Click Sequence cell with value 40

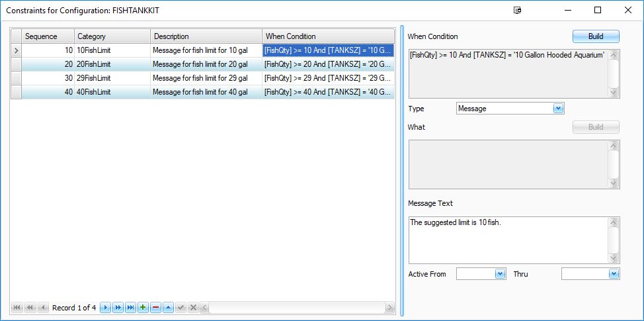(48, 92)
